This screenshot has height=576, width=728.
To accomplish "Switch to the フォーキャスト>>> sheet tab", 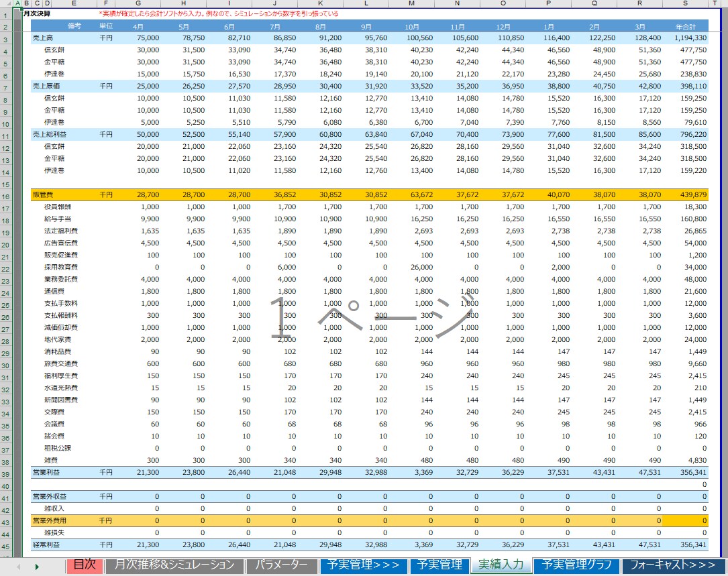I will [673, 565].
